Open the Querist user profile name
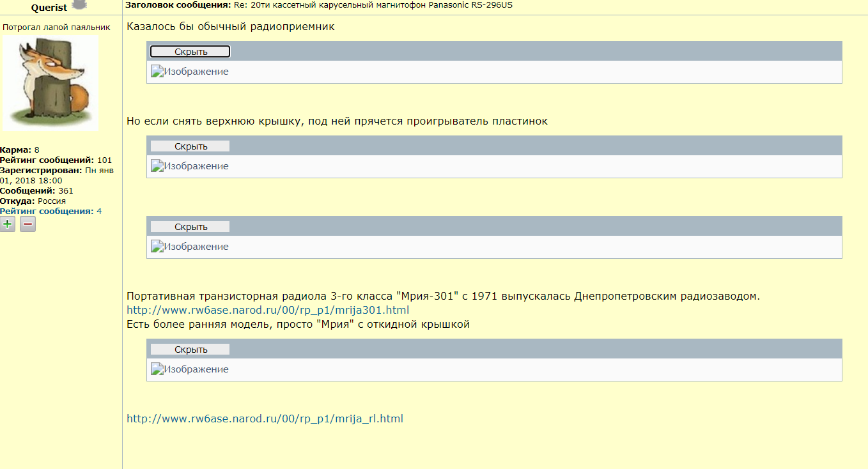This screenshot has width=868, height=469. coord(49,8)
